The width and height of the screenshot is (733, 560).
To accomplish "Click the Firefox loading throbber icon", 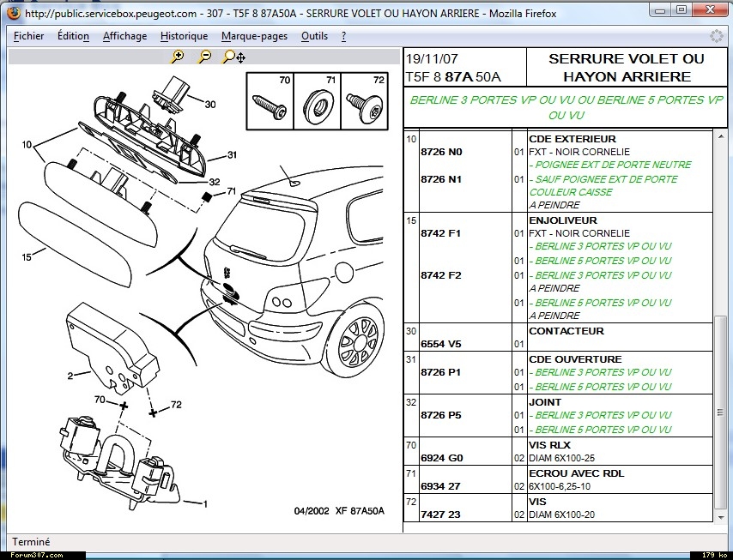I will click(716, 36).
